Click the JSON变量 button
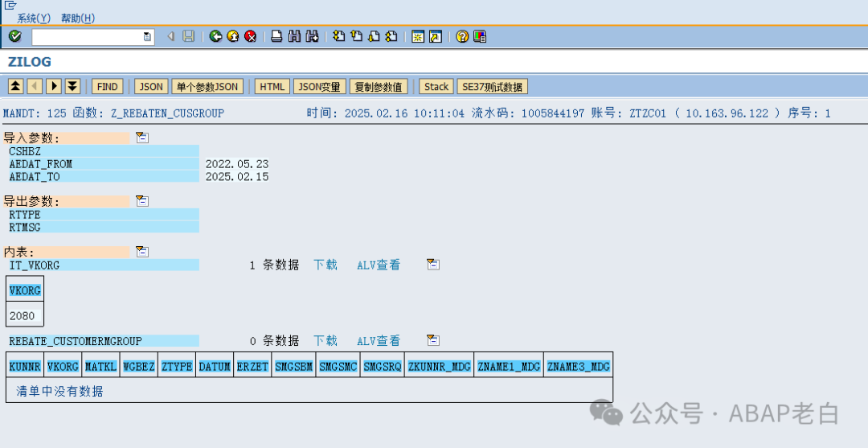 point(320,86)
